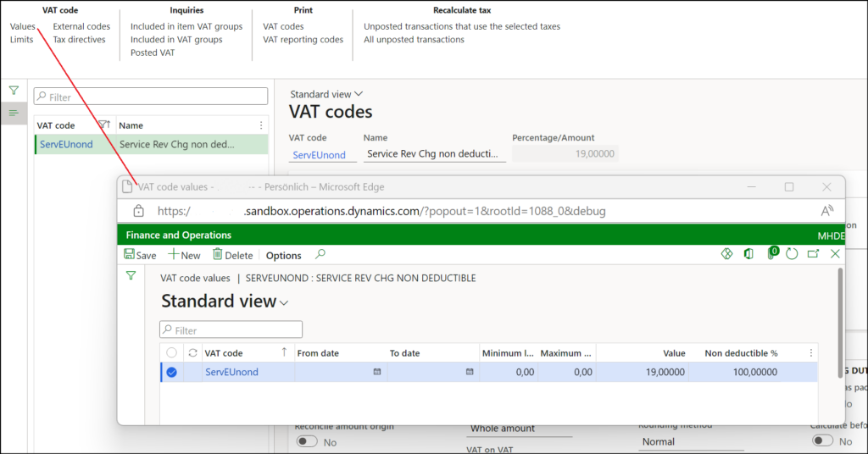
Task: Toggle select-all circle in values grid header
Action: (x=171, y=353)
